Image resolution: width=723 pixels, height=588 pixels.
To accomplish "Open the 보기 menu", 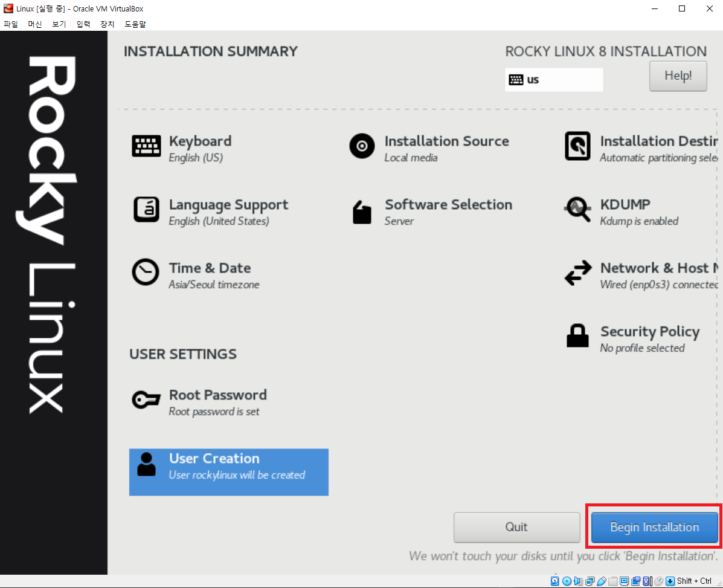I will [x=59, y=24].
